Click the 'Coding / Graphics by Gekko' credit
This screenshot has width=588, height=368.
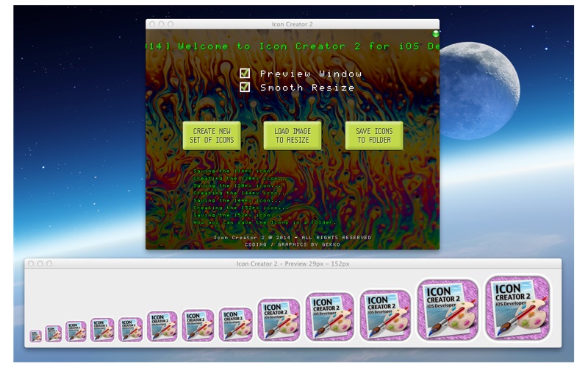coord(293,244)
